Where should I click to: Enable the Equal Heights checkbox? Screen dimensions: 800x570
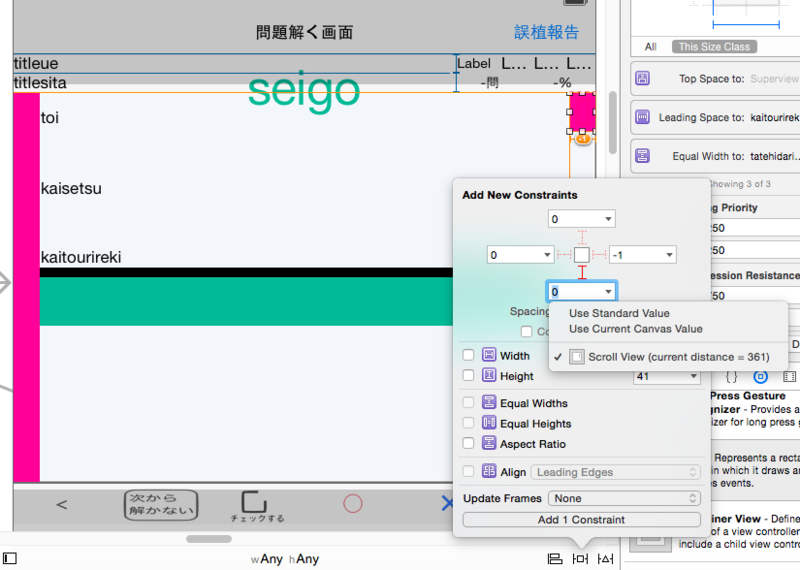point(468,423)
